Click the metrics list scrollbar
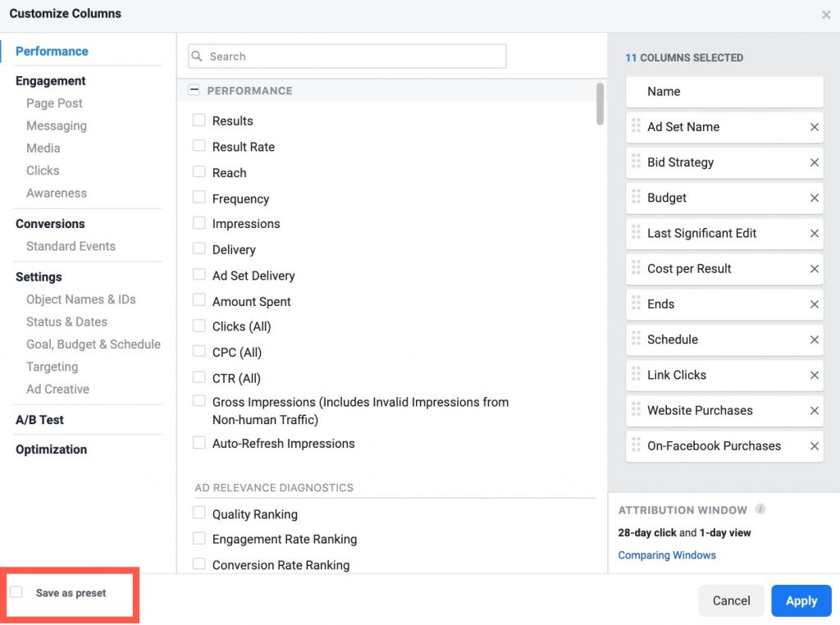Image resolution: width=840 pixels, height=625 pixels. pos(600,104)
